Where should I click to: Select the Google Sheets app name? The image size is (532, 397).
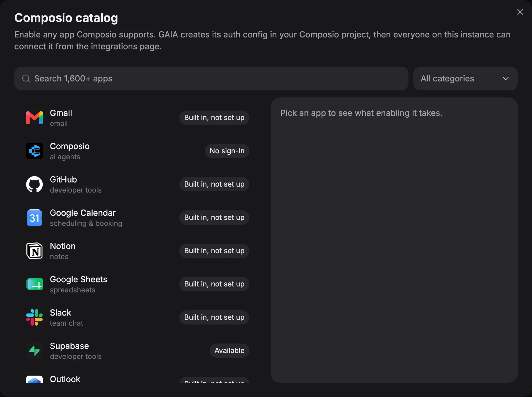click(78, 279)
